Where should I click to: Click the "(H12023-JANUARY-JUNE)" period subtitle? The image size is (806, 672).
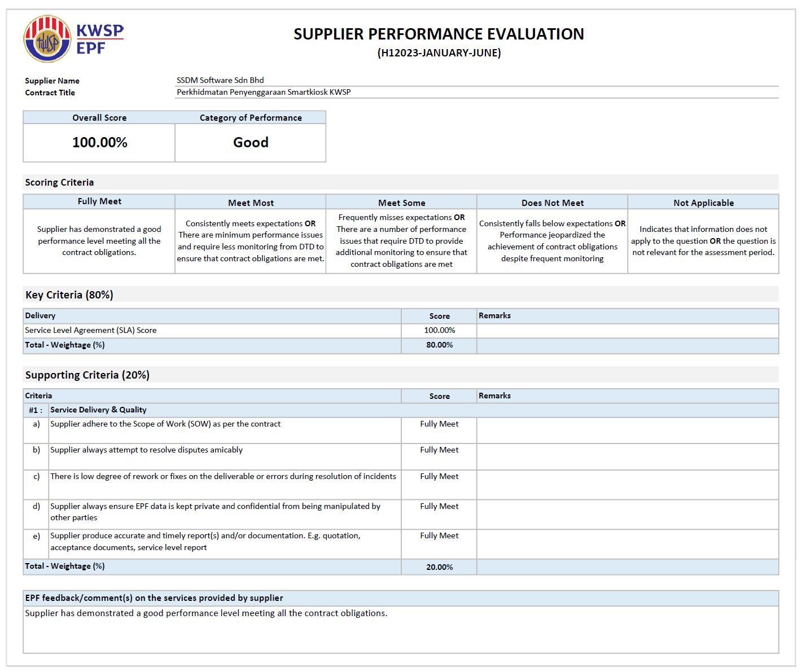(439, 53)
